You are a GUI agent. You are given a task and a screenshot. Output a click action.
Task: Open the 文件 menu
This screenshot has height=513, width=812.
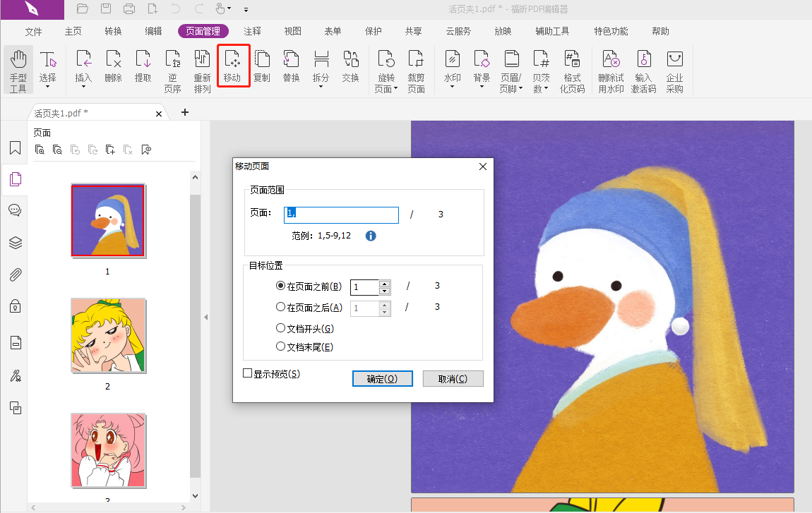click(33, 32)
